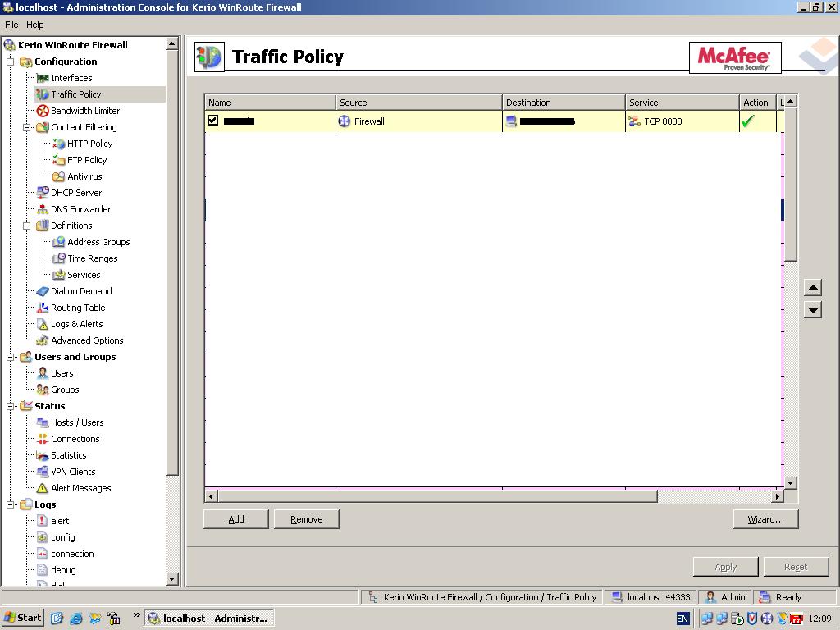Click the navigation tree scroll-down arrow

click(172, 578)
